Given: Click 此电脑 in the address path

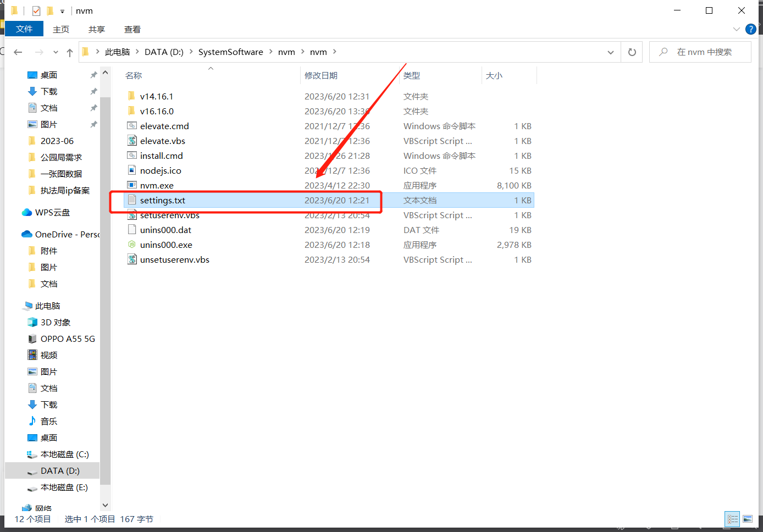Looking at the screenshot, I should (x=117, y=52).
